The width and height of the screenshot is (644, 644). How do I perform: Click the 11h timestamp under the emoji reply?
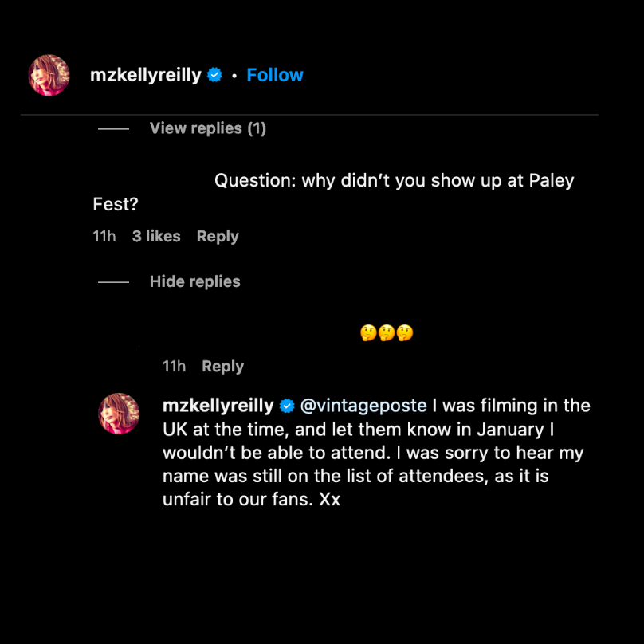173,366
